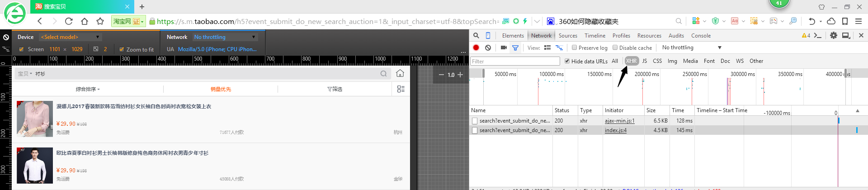The height and width of the screenshot is (190, 868).
Task: Click the network Filter text field
Action: 515,61
